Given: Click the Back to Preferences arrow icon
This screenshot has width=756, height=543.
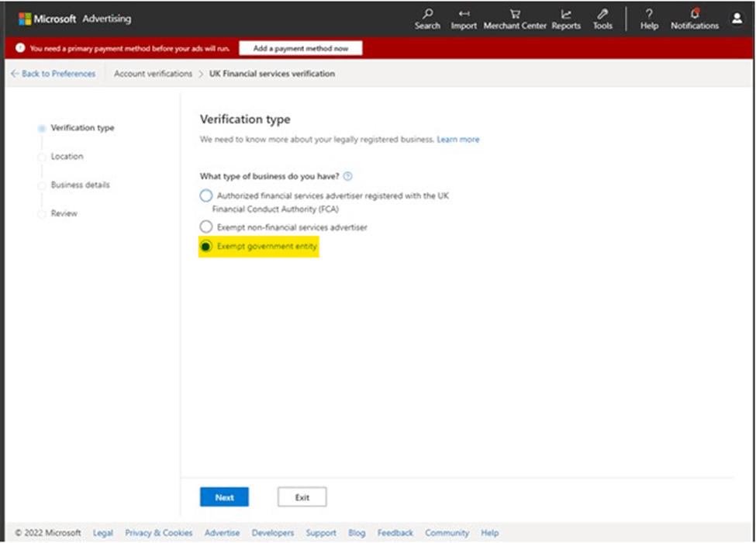Looking at the screenshot, I should coord(15,73).
